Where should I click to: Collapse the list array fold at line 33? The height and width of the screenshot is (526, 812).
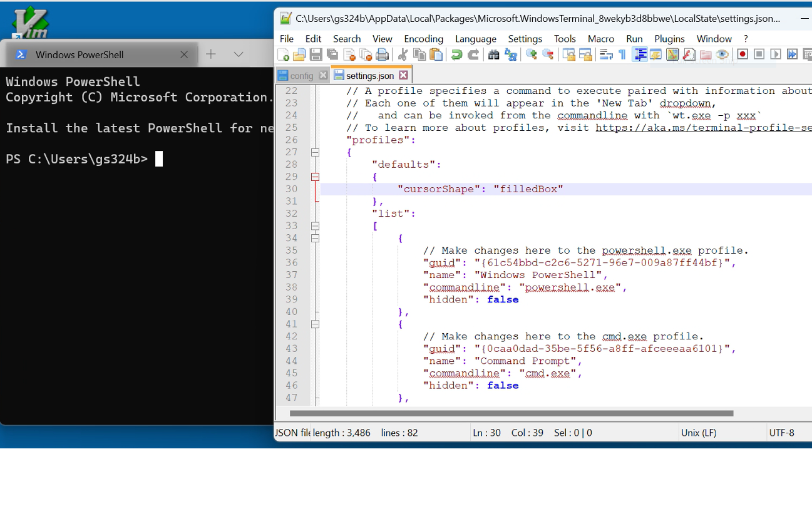(x=315, y=226)
